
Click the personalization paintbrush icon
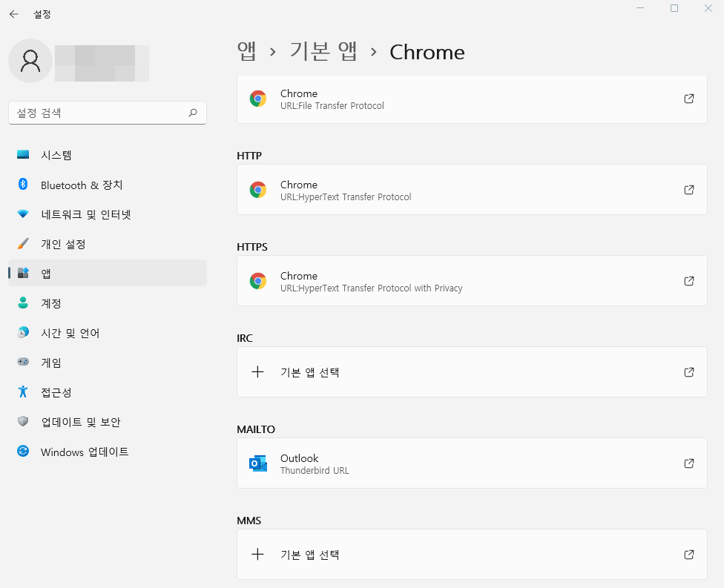tap(23, 243)
